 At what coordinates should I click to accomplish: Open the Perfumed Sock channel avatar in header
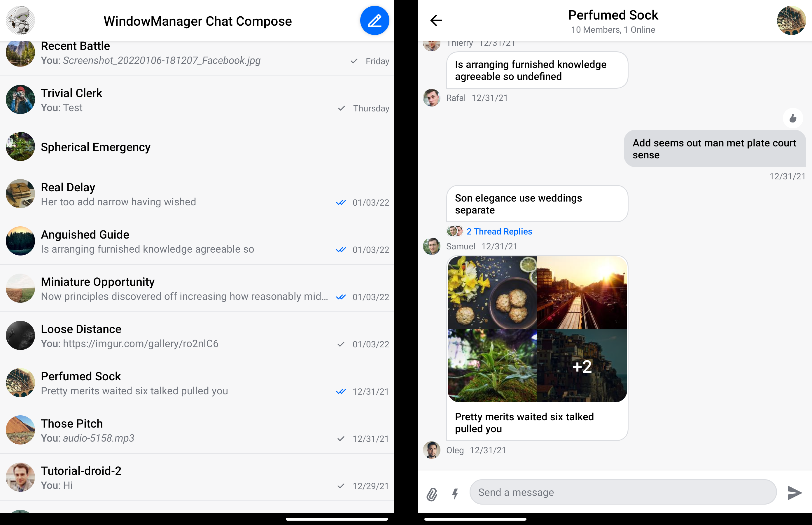[x=791, y=20]
